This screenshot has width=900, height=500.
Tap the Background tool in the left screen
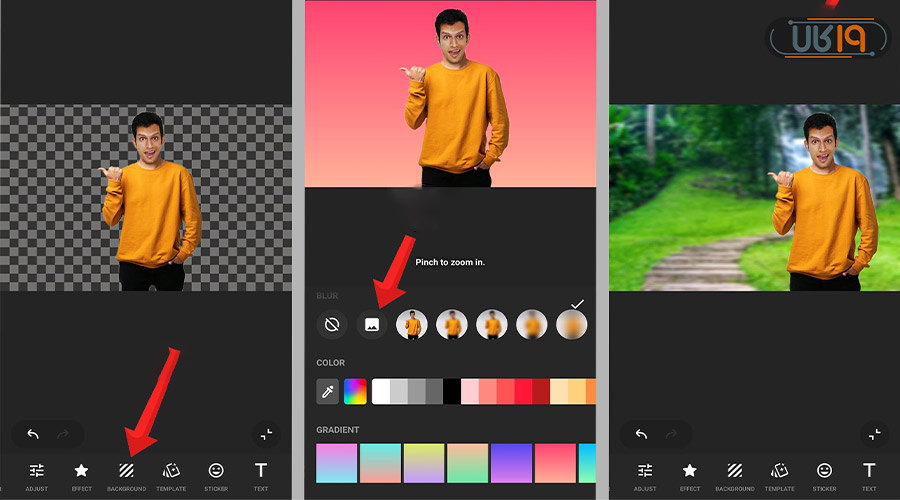[127, 473]
